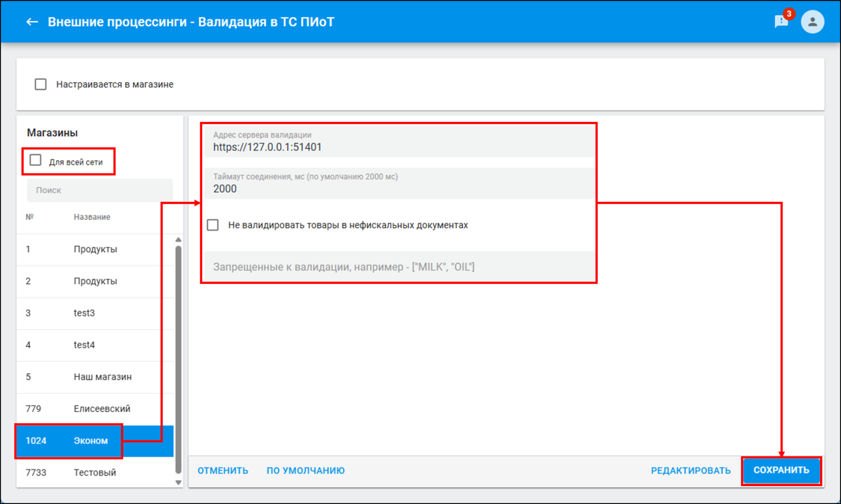Viewport: 841px width, 504px height.
Task: Edit the 'Адрес сервера валидации' field
Action: [399, 141]
